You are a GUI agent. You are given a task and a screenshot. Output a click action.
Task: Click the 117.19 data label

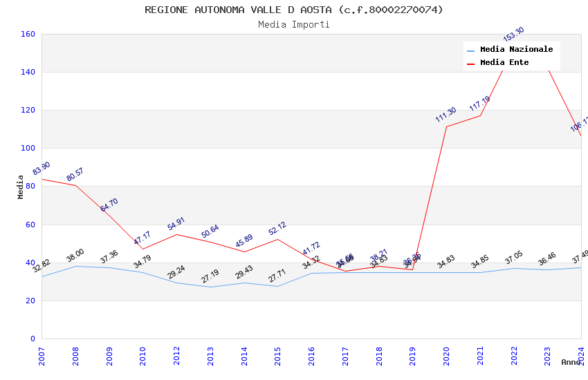(479, 104)
